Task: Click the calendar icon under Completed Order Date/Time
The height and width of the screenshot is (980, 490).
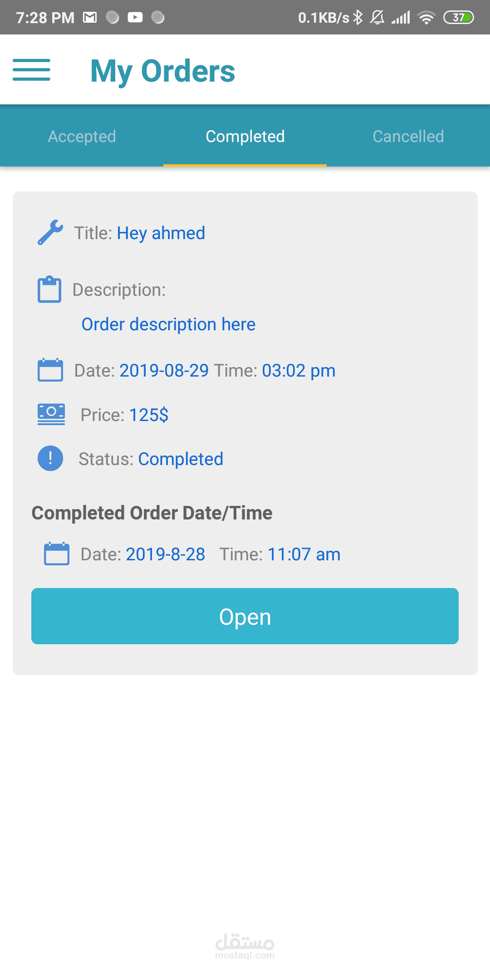Action: pos(57,554)
